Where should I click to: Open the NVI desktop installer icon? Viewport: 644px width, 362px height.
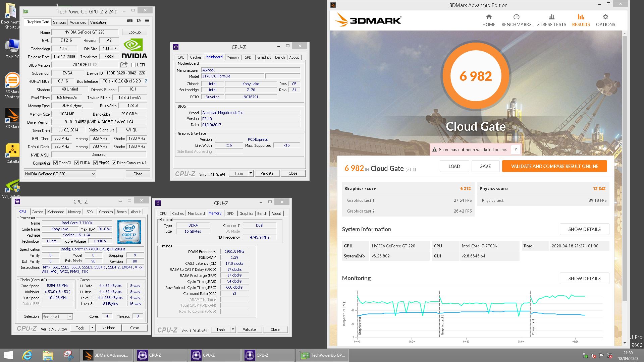coord(12,189)
